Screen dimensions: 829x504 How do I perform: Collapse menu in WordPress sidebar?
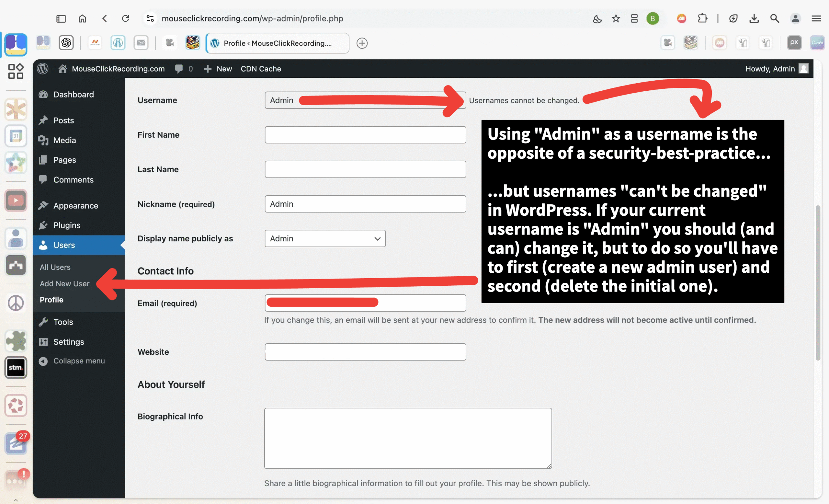[x=79, y=361]
